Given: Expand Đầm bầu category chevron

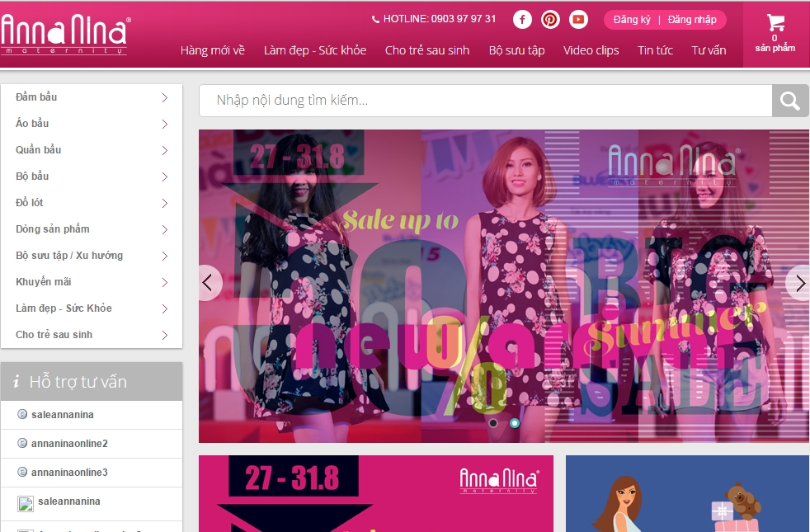Looking at the screenshot, I should [x=165, y=97].
